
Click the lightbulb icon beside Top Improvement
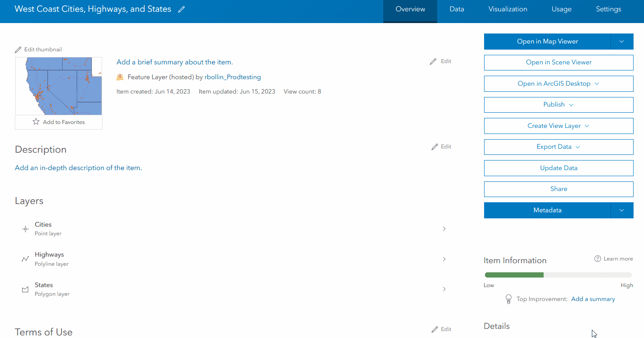point(508,299)
